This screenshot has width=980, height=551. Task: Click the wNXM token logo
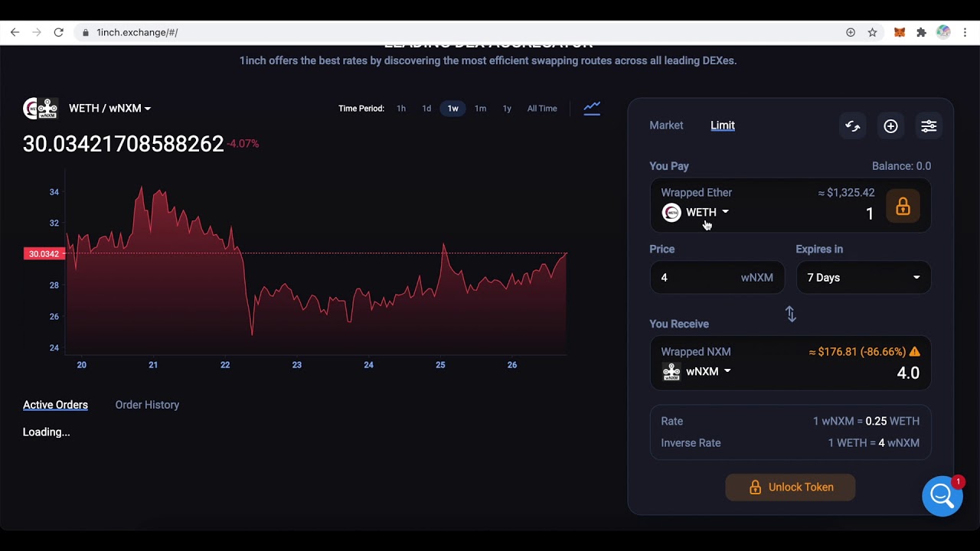click(671, 372)
